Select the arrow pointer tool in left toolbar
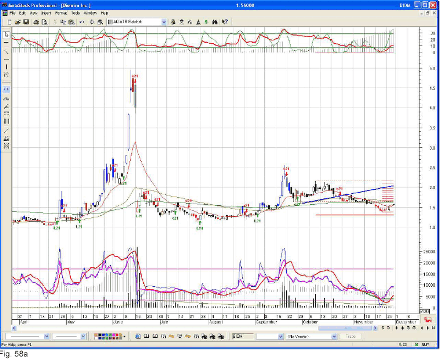 pyautogui.click(x=6, y=34)
